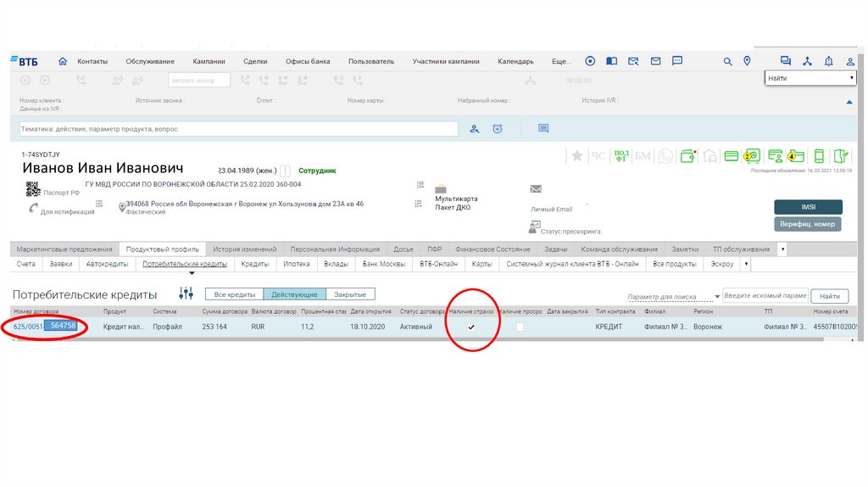The height and width of the screenshot is (487, 868).
Task: Open the plain envelope mail icon
Action: (655, 61)
